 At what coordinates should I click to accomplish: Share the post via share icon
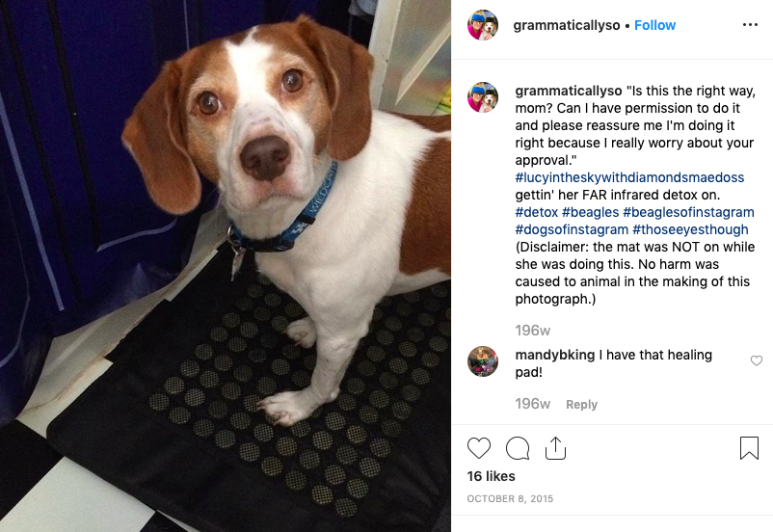click(x=555, y=448)
